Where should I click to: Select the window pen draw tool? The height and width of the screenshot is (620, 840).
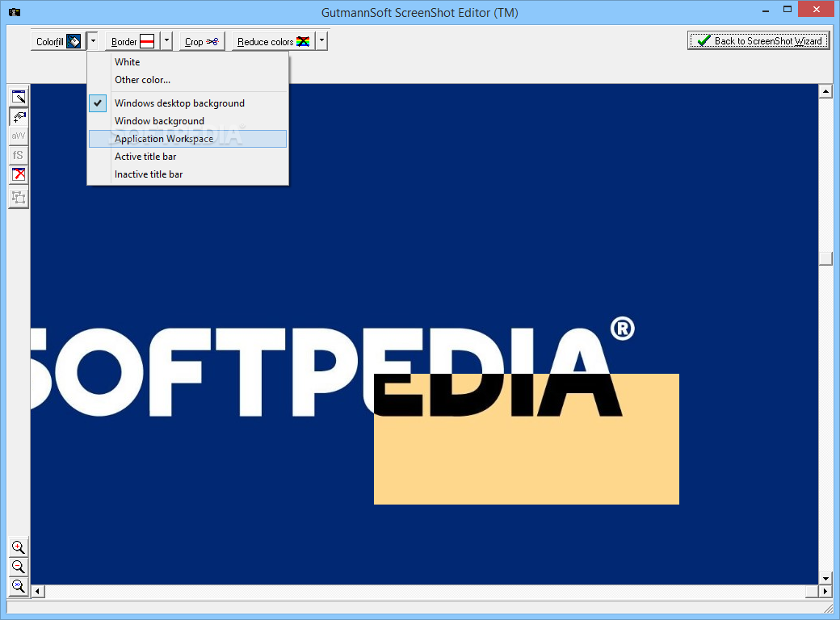pos(19,97)
